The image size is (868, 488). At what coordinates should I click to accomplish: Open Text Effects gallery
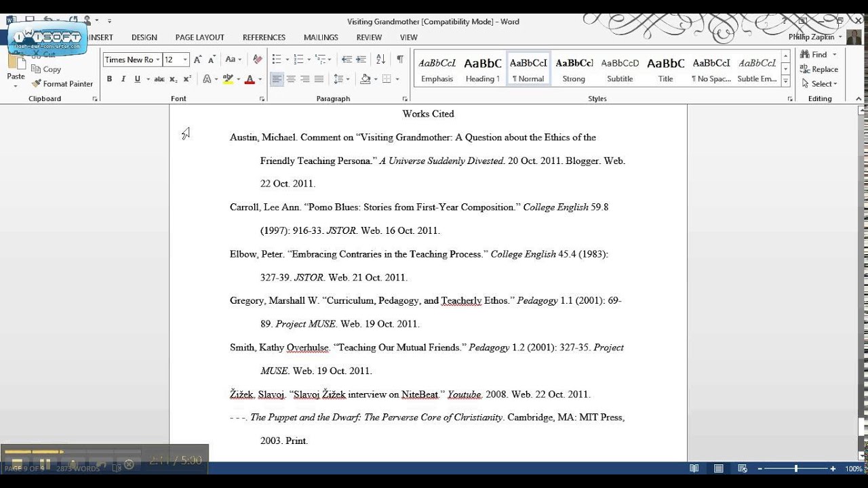pyautogui.click(x=208, y=79)
